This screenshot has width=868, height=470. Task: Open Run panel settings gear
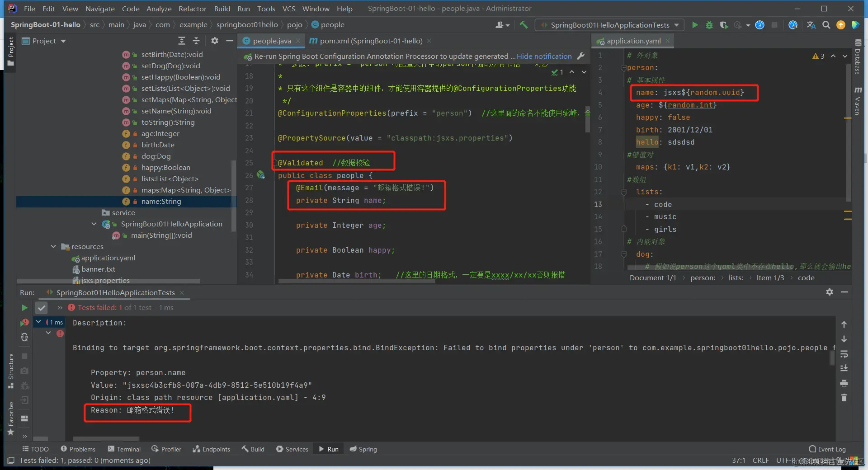pyautogui.click(x=830, y=292)
